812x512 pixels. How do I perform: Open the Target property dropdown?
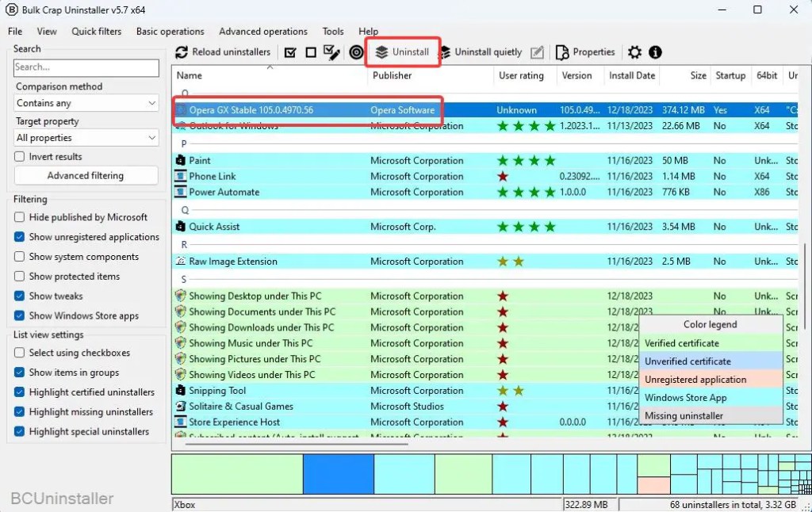pos(86,138)
